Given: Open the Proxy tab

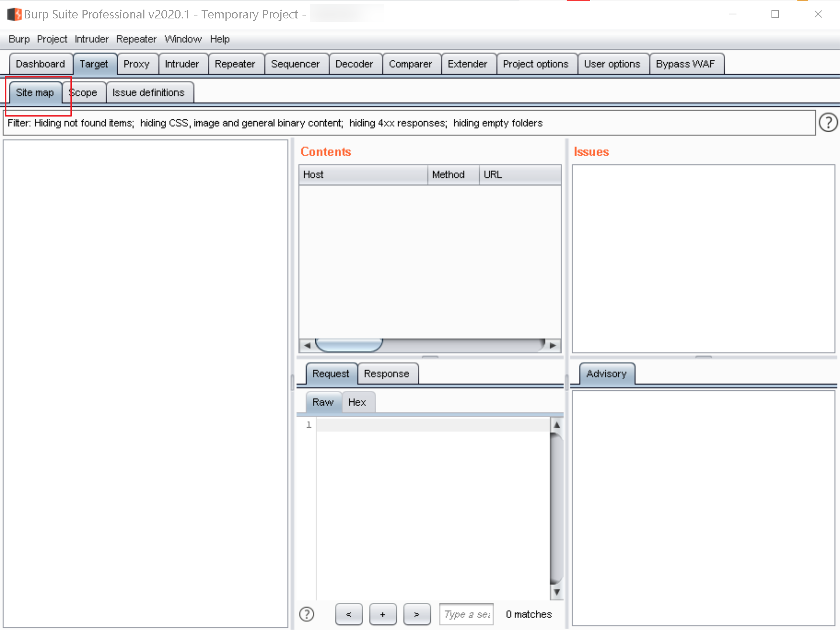Looking at the screenshot, I should point(137,63).
